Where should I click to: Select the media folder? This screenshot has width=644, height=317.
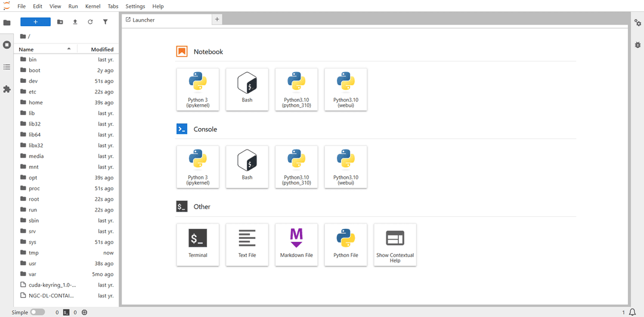pos(67,156)
